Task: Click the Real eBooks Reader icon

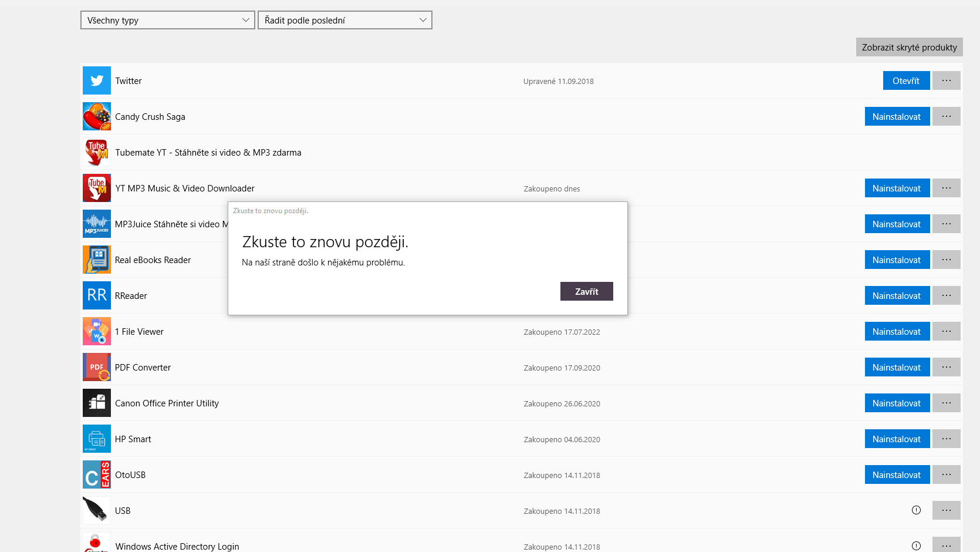Action: click(x=97, y=260)
